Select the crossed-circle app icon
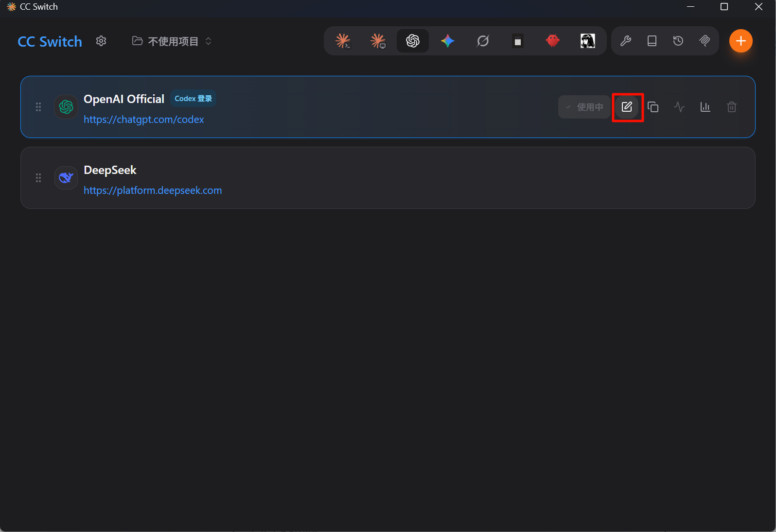776x532 pixels. [x=483, y=41]
